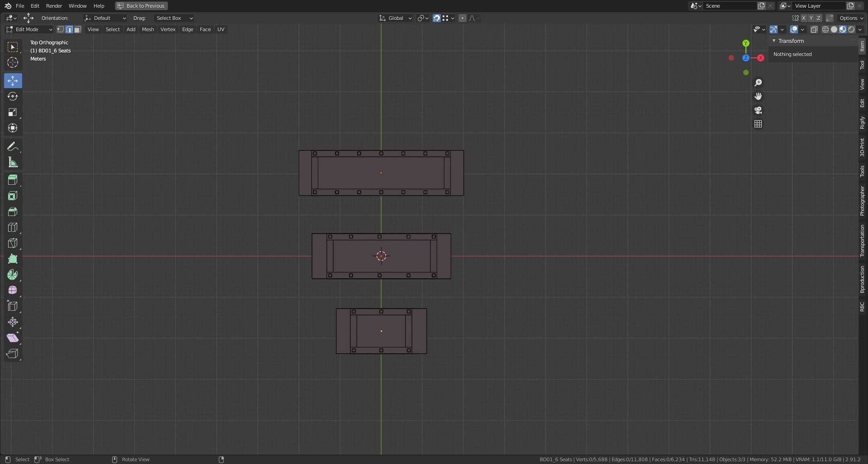Select the Select Box tool
868x464 pixels.
point(13,47)
